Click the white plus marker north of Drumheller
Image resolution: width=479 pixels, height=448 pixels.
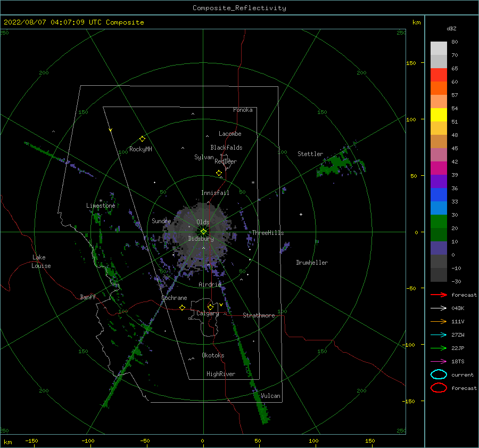click(301, 214)
